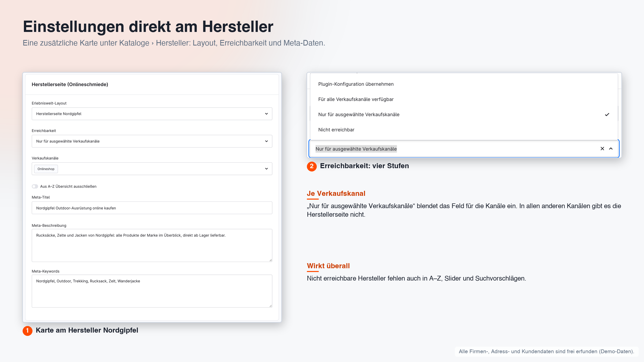Click the highlighted text in the open select field

(x=356, y=149)
